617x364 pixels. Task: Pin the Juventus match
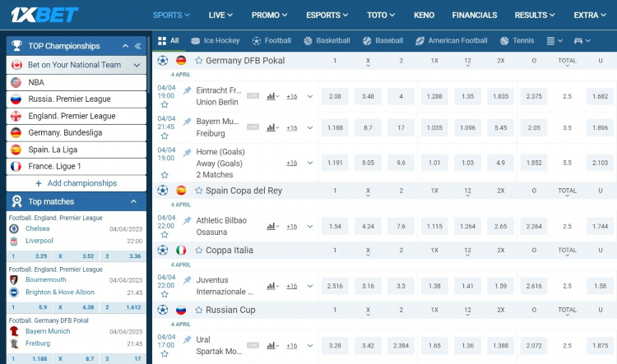(x=188, y=280)
